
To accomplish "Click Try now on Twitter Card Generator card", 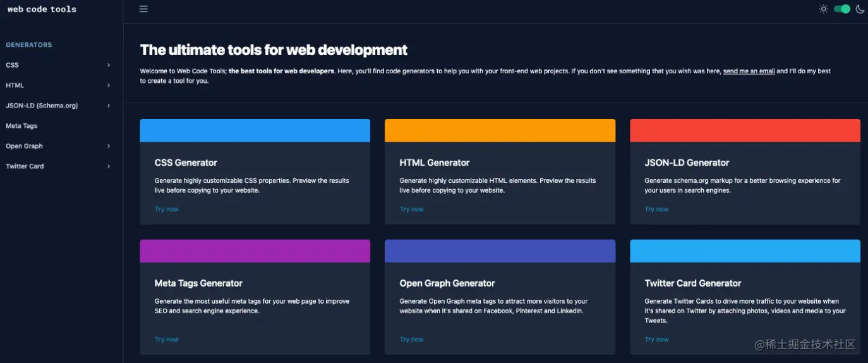I will tap(657, 340).
